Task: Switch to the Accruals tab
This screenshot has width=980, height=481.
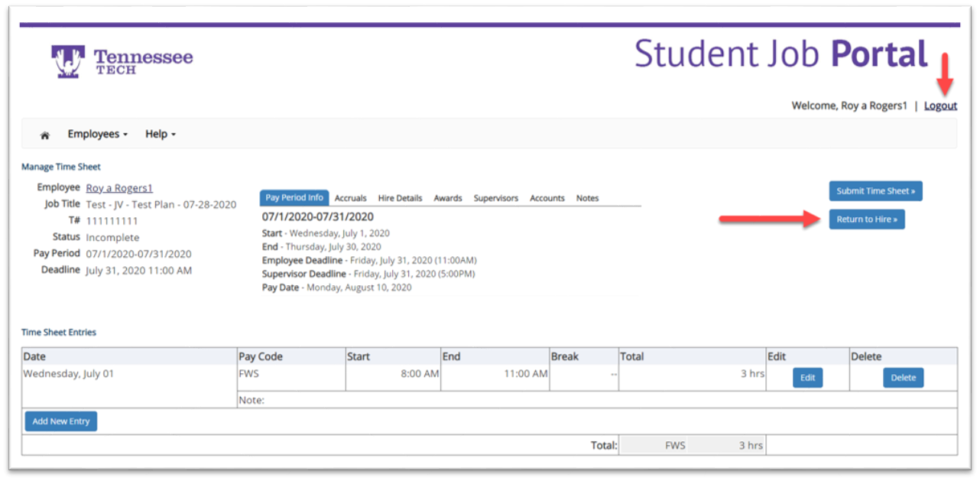Action: tap(351, 198)
